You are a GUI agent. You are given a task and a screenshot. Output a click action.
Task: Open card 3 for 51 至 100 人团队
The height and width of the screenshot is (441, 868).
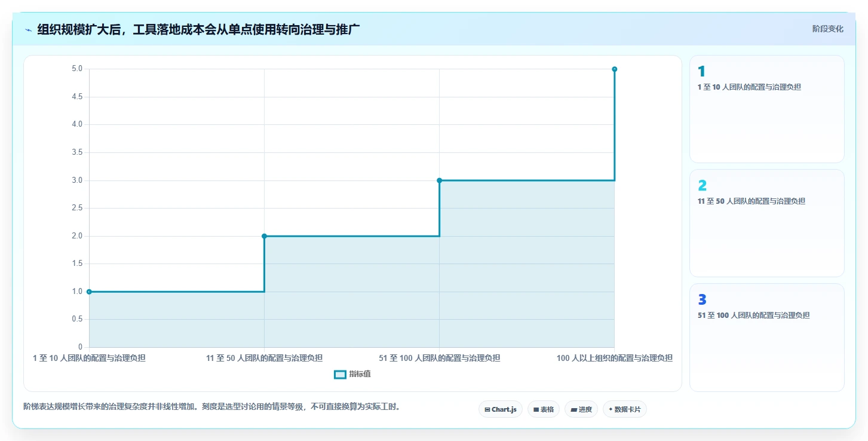[766, 337]
